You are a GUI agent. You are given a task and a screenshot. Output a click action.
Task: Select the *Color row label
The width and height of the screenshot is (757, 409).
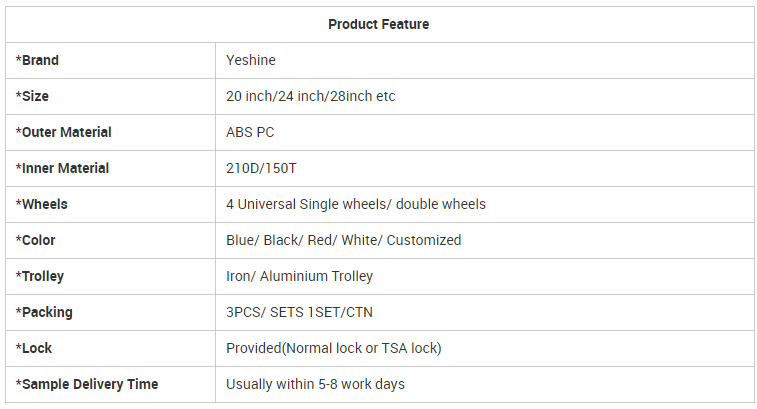click(36, 240)
